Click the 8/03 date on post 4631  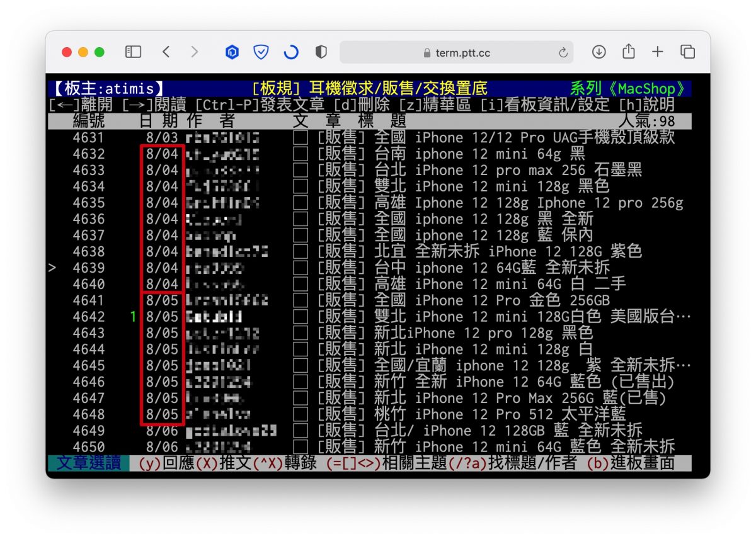pyautogui.click(x=163, y=138)
